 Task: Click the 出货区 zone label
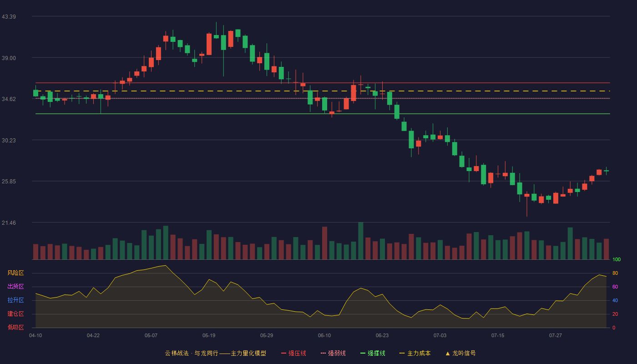15,287
